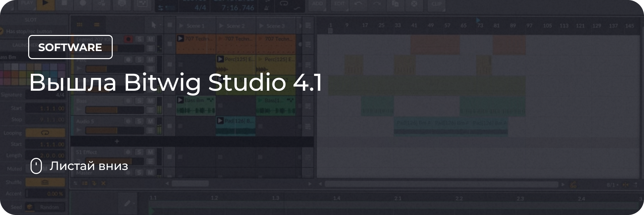Click the 4/4 time signature in transport
The height and width of the screenshot is (215, 644).
(200, 7)
